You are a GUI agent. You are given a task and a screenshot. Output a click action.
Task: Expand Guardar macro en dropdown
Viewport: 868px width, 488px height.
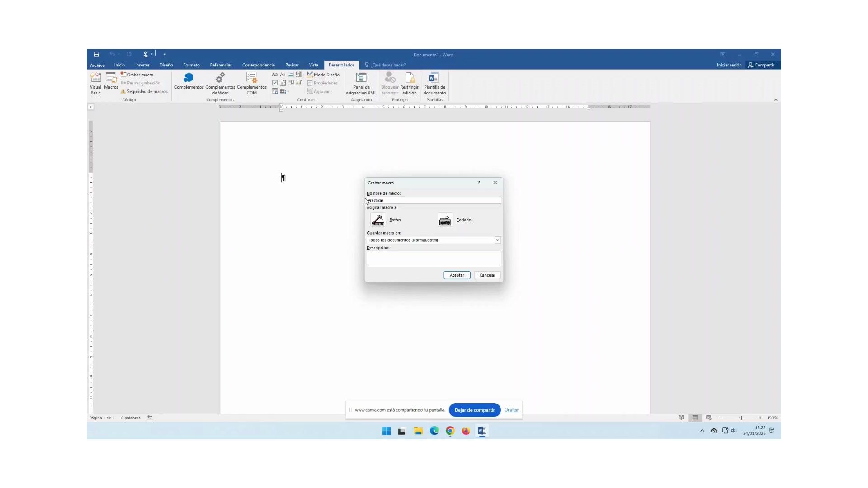click(497, 240)
